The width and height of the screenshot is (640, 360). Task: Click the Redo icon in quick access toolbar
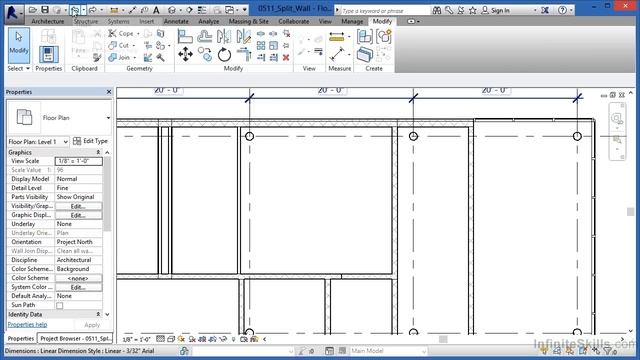92,10
